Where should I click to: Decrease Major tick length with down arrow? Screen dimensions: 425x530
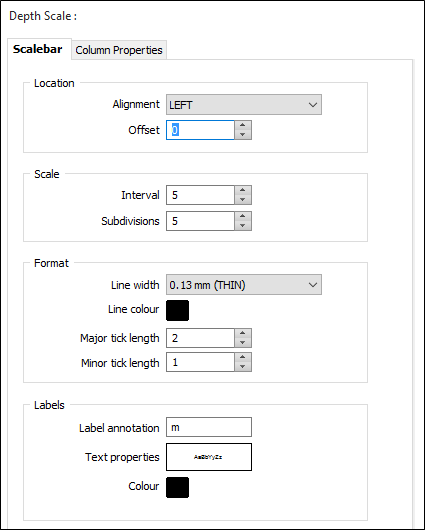pos(243,343)
